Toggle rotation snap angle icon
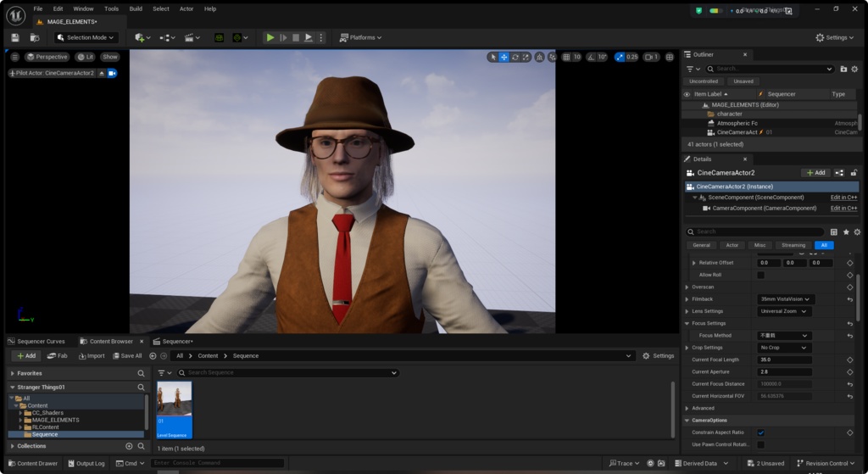The height and width of the screenshot is (474, 868). [591, 57]
